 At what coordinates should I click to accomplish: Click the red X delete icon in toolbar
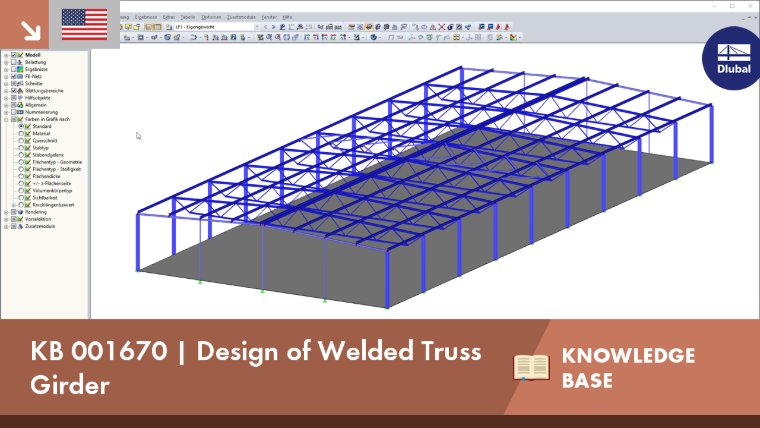click(442, 27)
